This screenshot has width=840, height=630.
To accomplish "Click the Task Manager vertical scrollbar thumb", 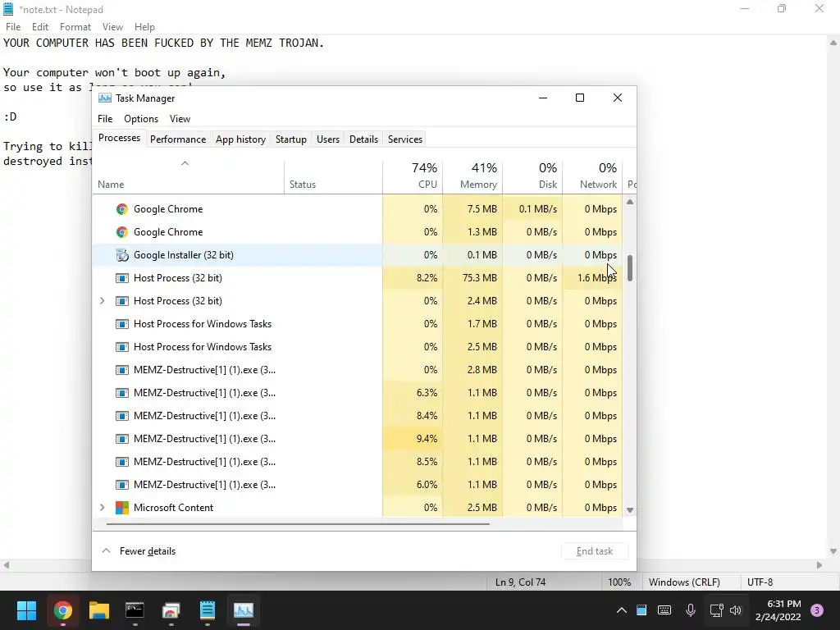I will [630, 268].
